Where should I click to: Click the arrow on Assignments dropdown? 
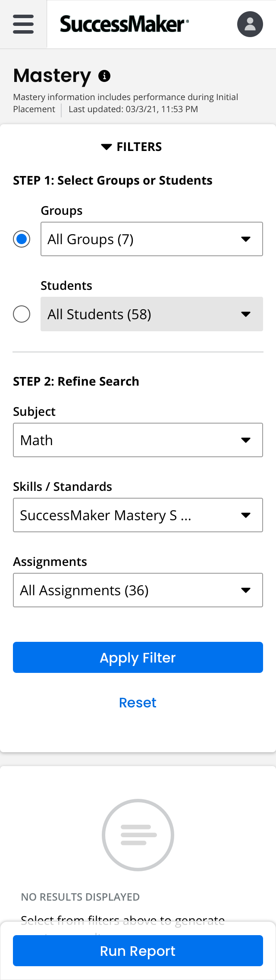coord(246,590)
